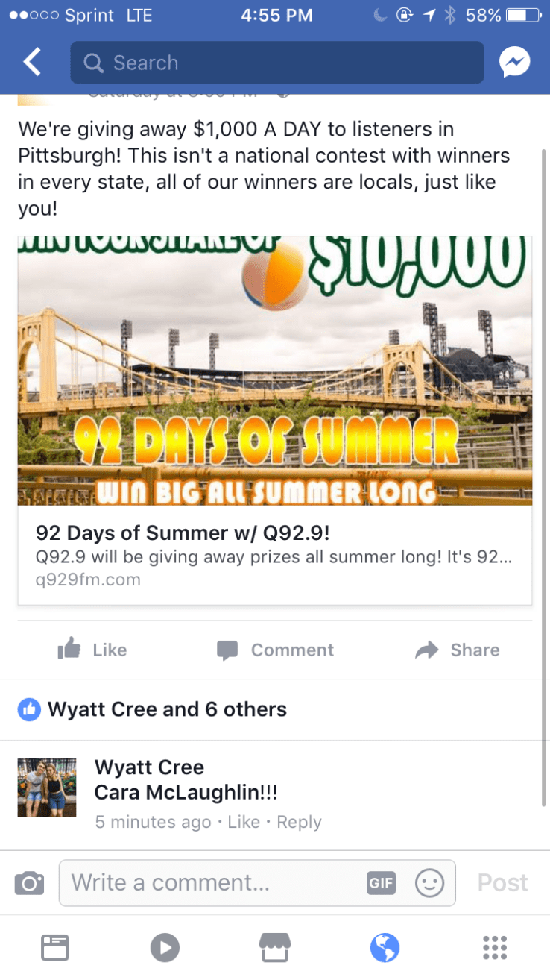
Task: Tap the camera icon beside comment box
Action: click(x=29, y=884)
